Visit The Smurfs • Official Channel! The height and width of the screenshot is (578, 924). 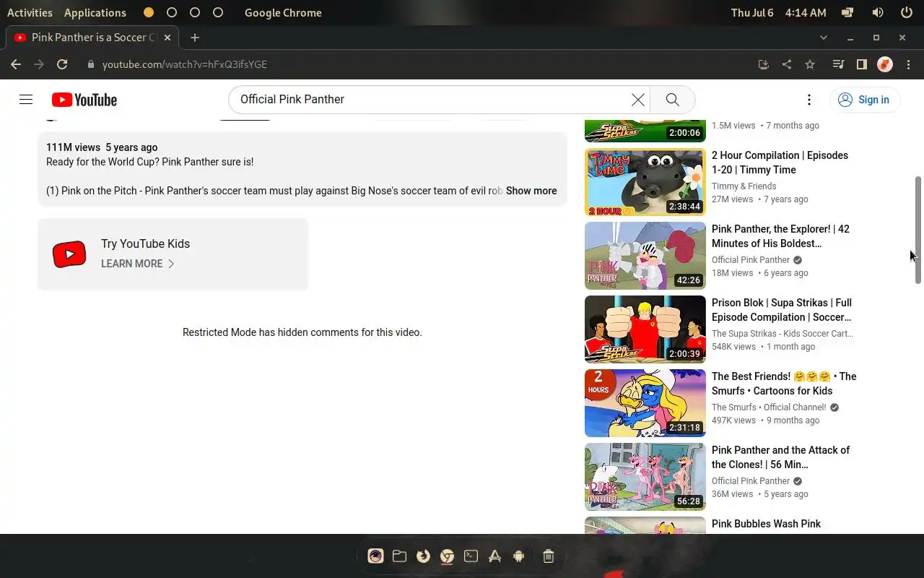(x=769, y=407)
